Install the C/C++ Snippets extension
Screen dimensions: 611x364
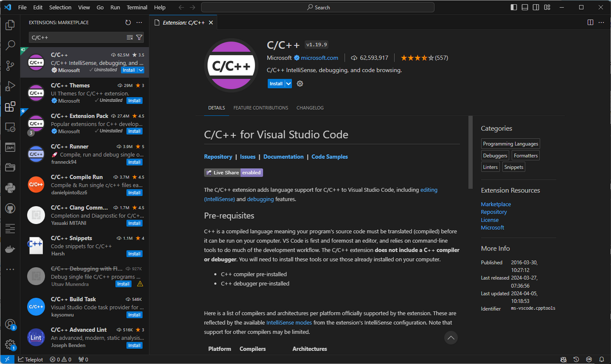(x=134, y=254)
